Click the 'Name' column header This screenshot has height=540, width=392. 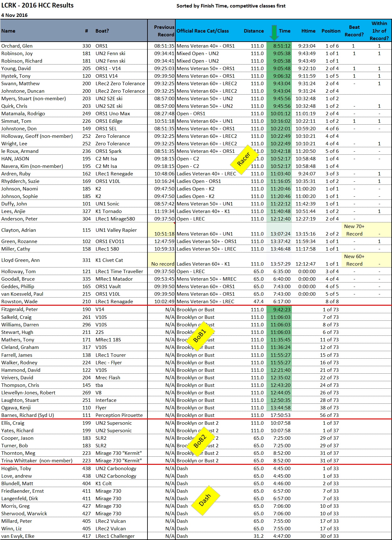pyautogui.click(x=8, y=31)
